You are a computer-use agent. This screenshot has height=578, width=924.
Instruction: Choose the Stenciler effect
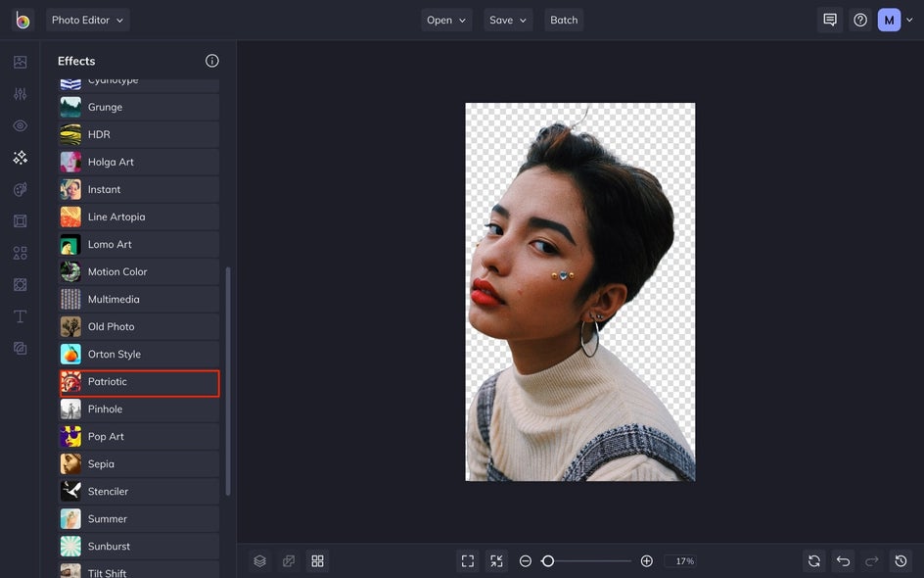coord(139,492)
